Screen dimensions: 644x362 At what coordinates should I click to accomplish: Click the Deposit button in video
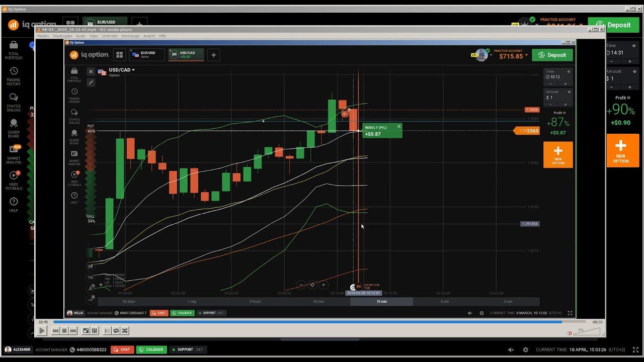552,55
